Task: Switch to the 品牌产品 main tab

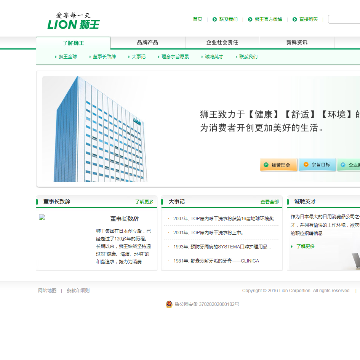Action: point(148,43)
